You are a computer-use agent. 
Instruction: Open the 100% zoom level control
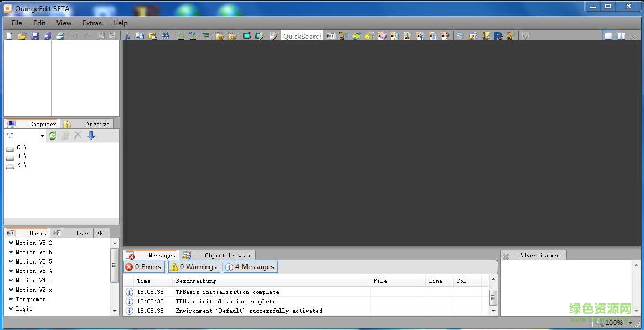pos(615,322)
